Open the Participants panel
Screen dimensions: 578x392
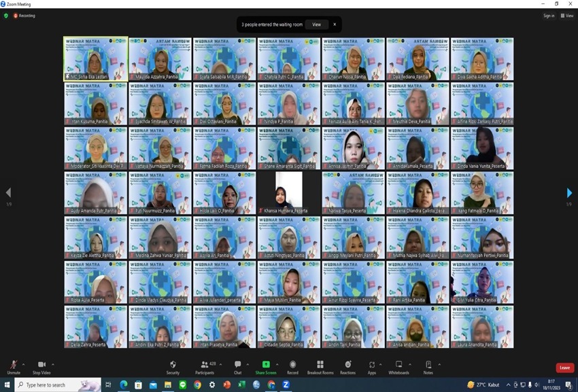point(204,366)
